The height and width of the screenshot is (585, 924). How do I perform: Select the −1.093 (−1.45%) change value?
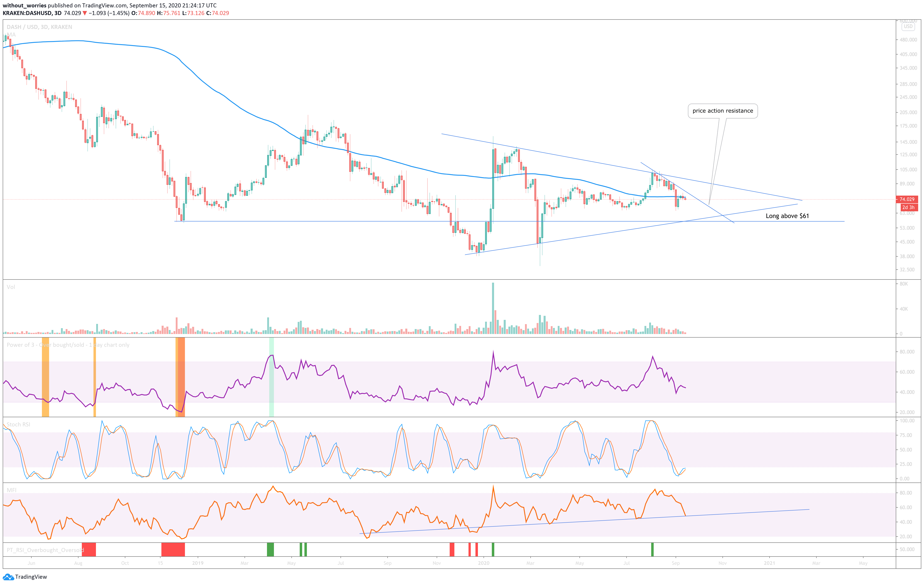click(109, 13)
